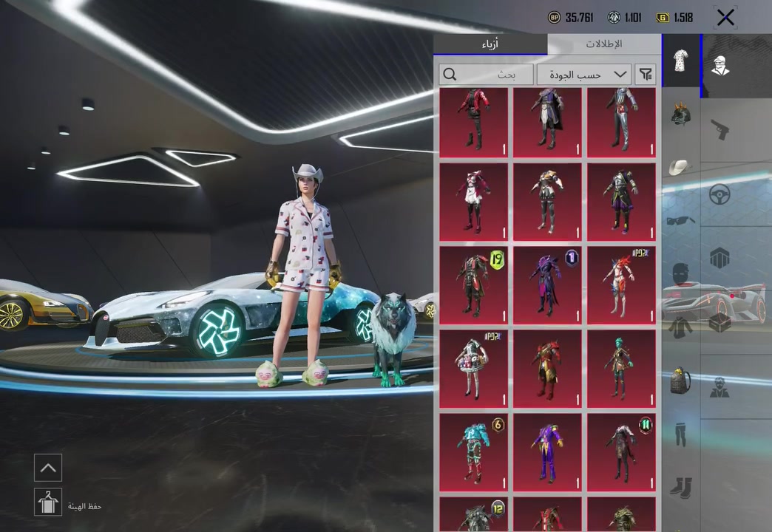Select the backpack category icon

tap(680, 380)
